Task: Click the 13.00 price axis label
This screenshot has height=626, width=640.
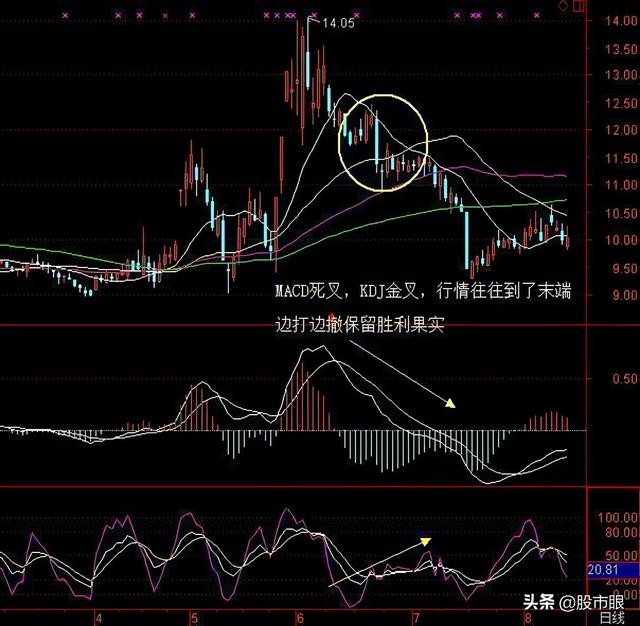Action: click(621, 75)
